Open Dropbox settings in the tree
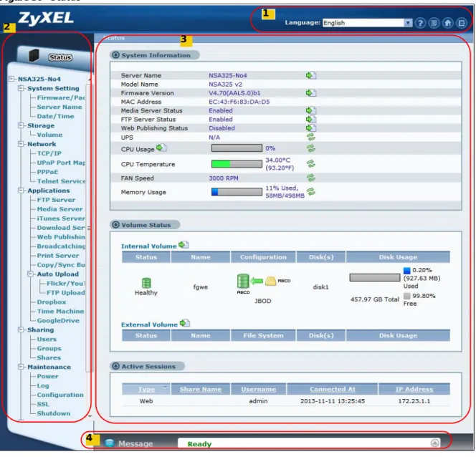Image resolution: width=476 pixels, height=457 pixels. (52, 302)
